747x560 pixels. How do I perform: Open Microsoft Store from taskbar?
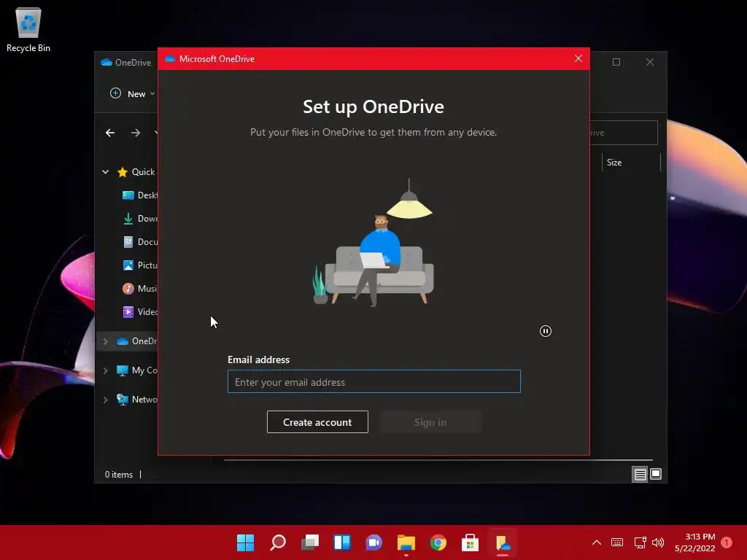pyautogui.click(x=471, y=542)
